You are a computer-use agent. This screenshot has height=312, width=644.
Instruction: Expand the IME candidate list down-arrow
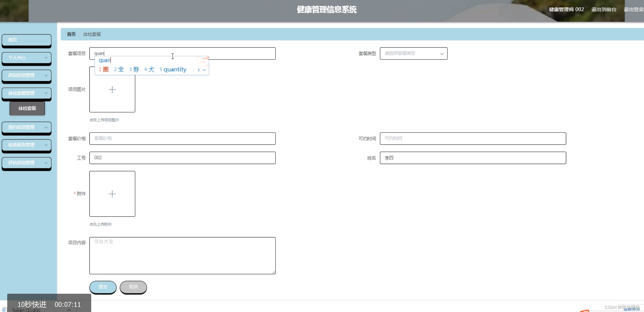tap(204, 70)
